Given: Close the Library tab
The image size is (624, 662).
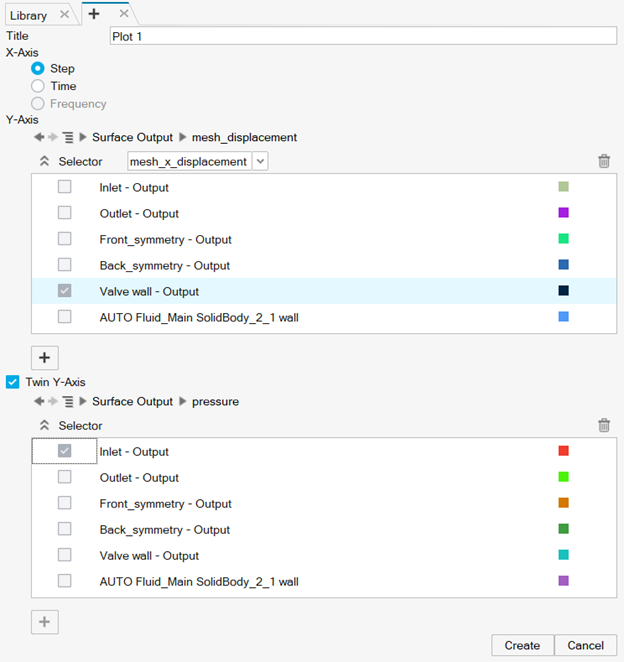Looking at the screenshot, I should 65,14.
